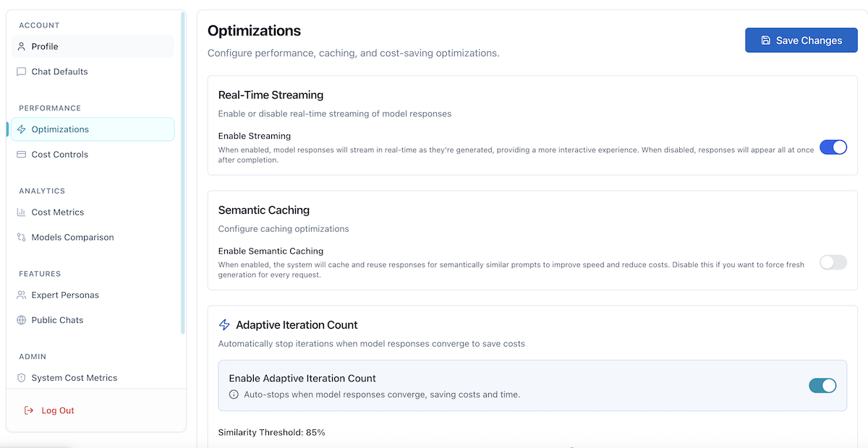Open Chat Defaults via chat bubble icon
The image size is (868, 448).
(20, 72)
